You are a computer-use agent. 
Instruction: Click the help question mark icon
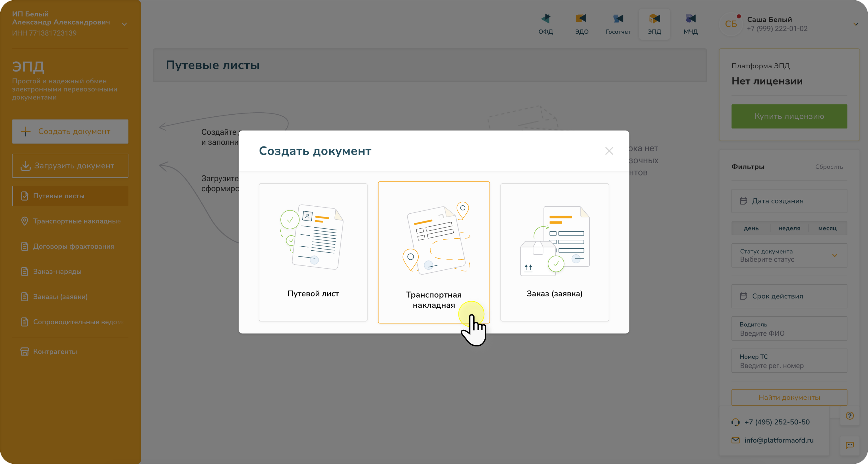pos(849,415)
